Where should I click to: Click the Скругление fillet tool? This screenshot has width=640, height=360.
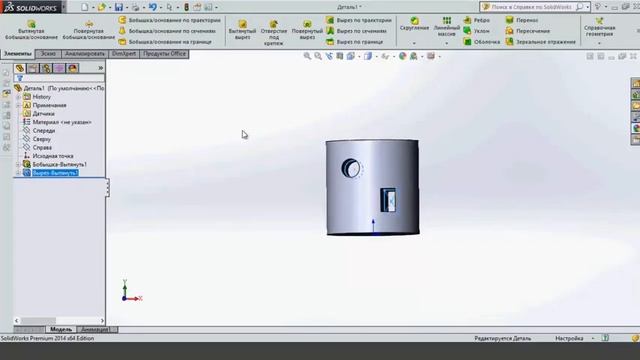(x=414, y=24)
